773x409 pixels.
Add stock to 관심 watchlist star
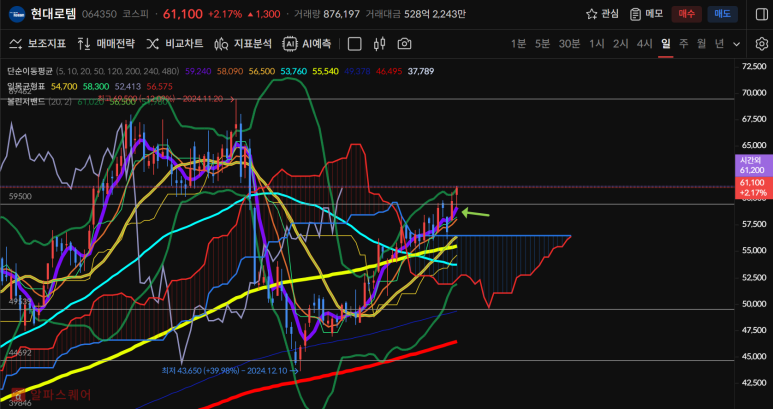602,14
